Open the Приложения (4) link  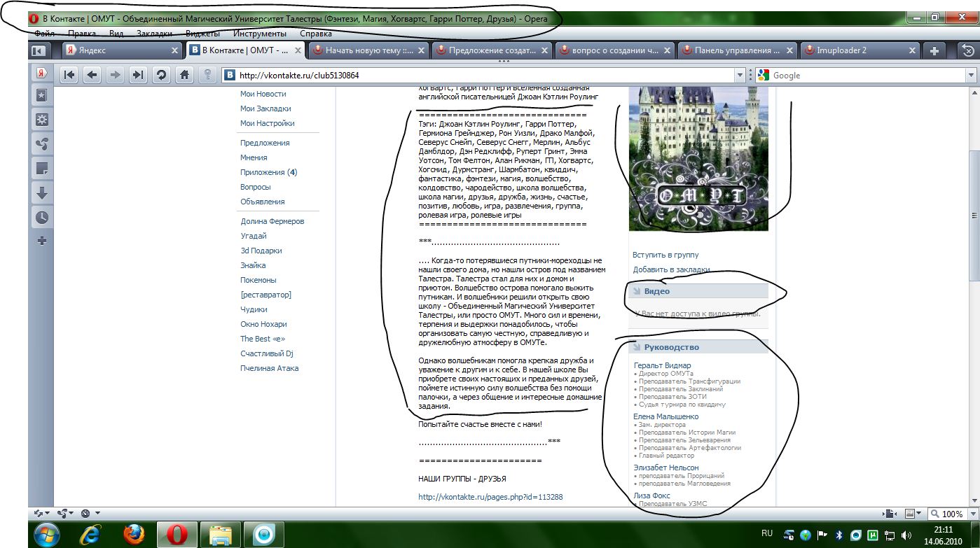[269, 172]
